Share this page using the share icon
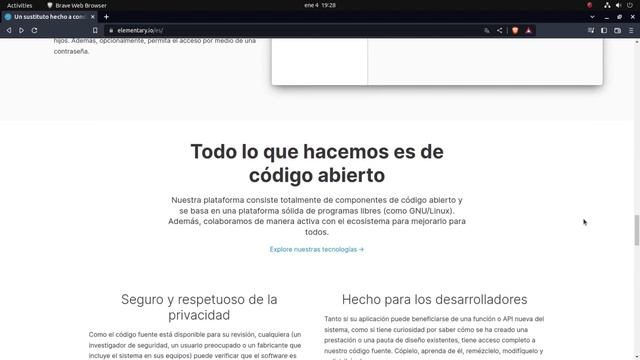 point(500,30)
